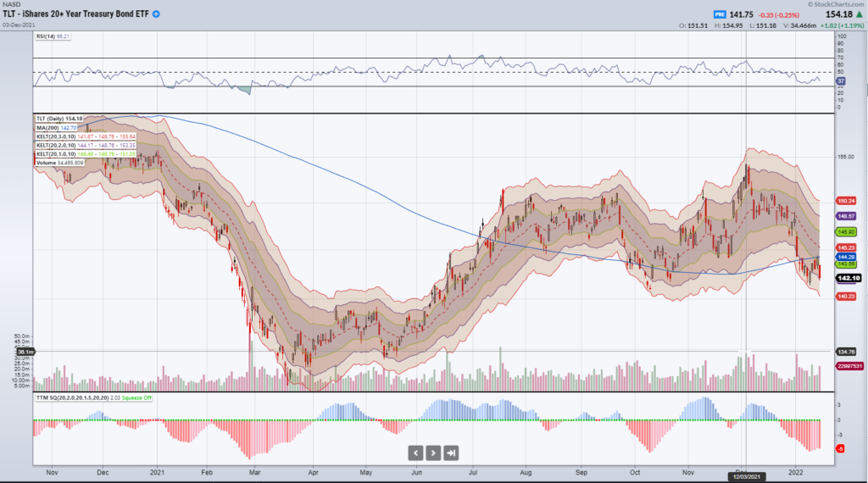Image resolution: width=868 pixels, height=483 pixels.
Task: Click the Dec label on the time axis
Action: tap(103, 473)
